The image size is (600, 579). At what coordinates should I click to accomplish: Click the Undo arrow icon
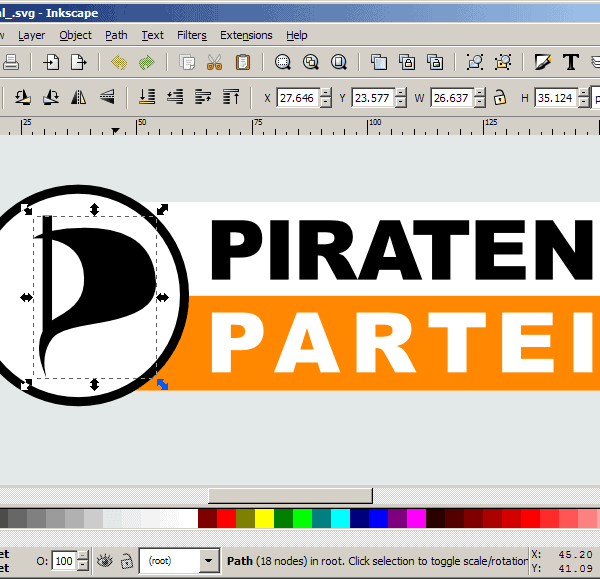point(119,62)
